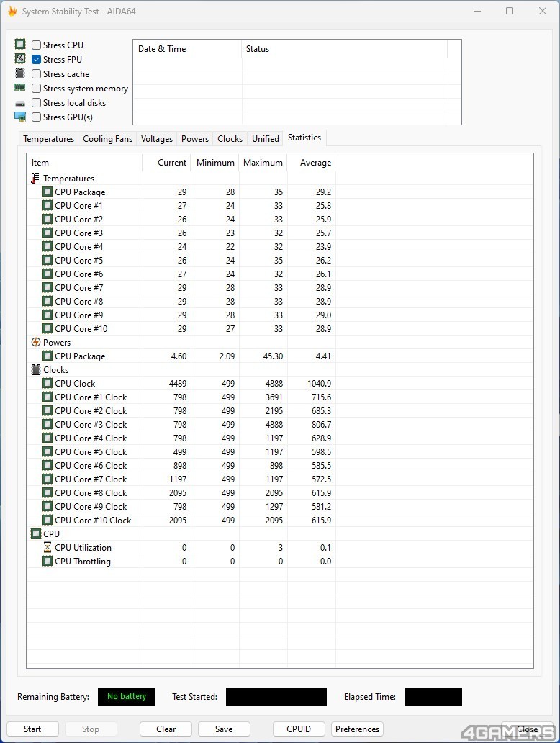Click the icon next to CPU Clock row

[48, 383]
